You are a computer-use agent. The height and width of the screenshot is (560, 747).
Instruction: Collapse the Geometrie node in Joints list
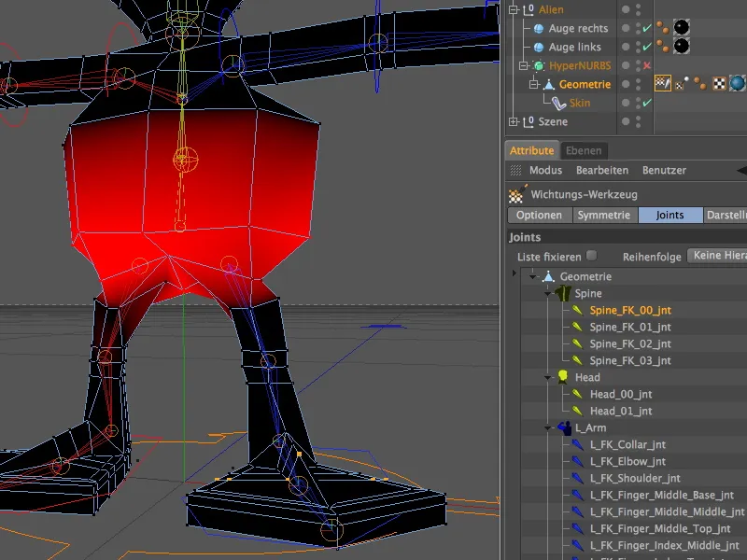tap(532, 276)
